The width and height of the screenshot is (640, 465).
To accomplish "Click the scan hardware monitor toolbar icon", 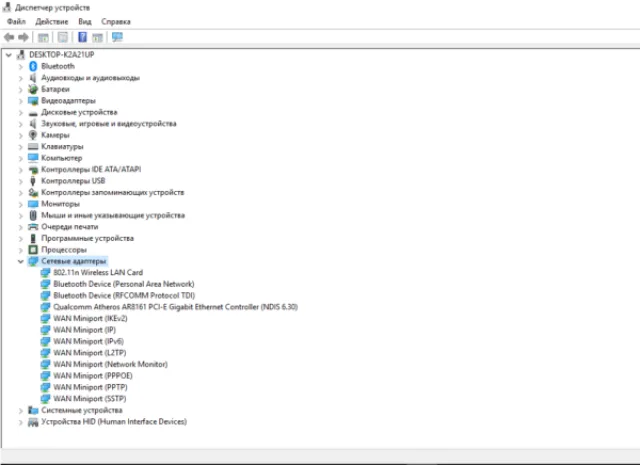I will (x=117, y=38).
